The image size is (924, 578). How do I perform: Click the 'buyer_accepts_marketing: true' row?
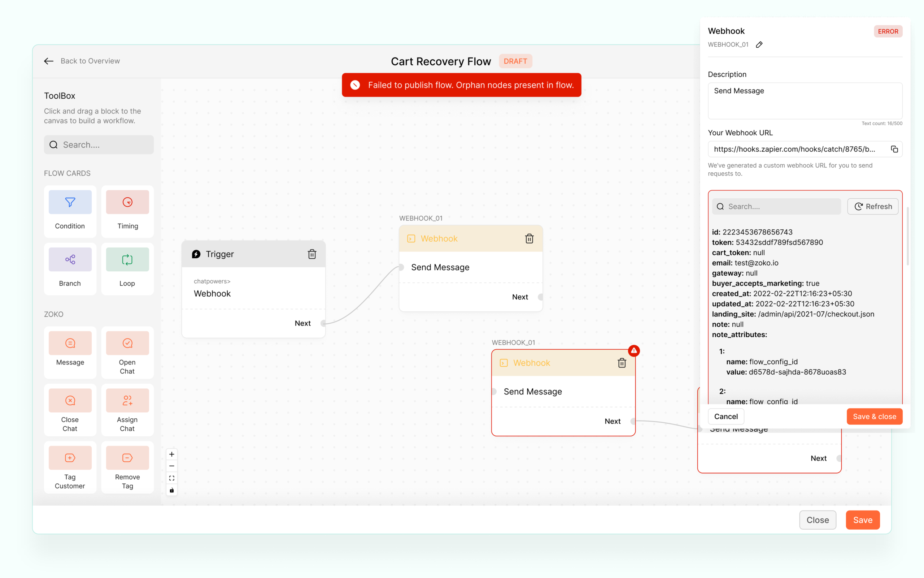pyautogui.click(x=765, y=283)
